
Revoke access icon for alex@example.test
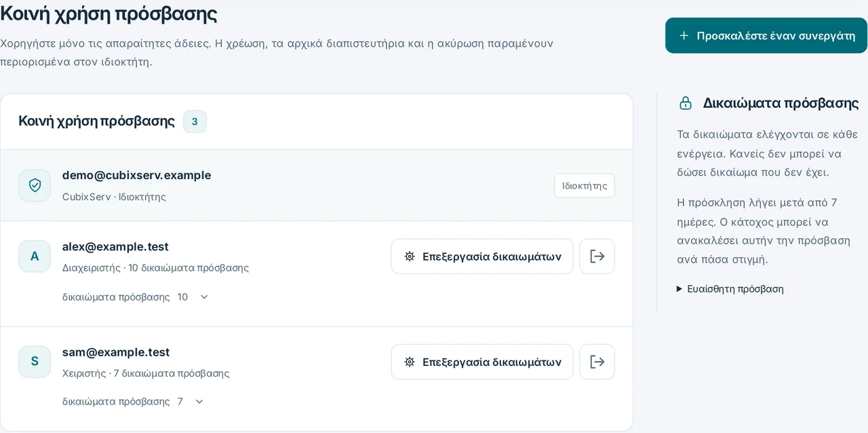[x=597, y=257]
